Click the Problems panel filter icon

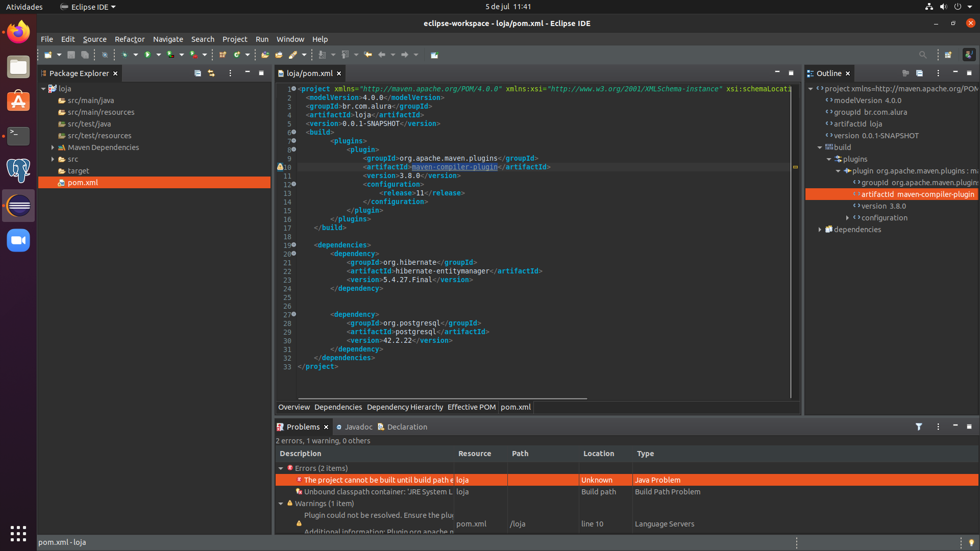[x=919, y=426]
